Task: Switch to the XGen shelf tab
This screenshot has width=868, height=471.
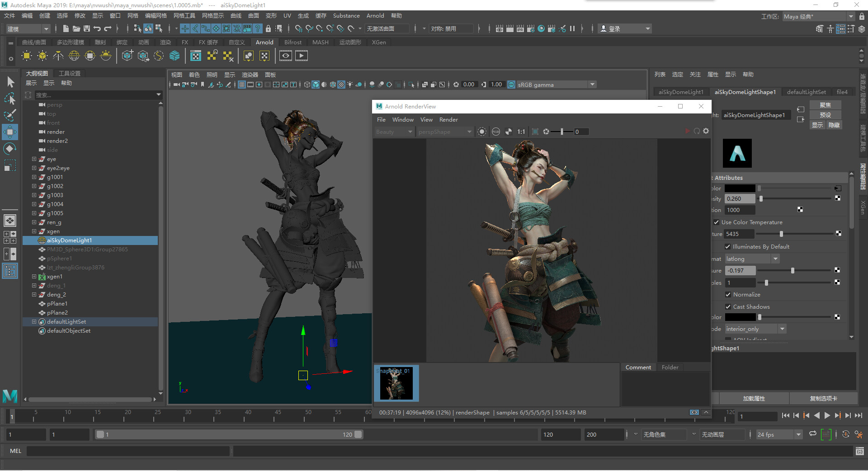Action: (x=379, y=42)
